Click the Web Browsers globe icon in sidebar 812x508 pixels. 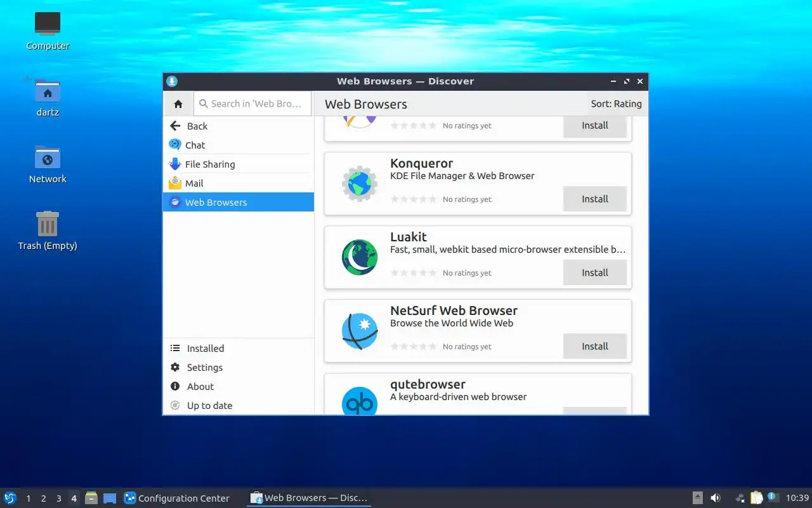[175, 202]
